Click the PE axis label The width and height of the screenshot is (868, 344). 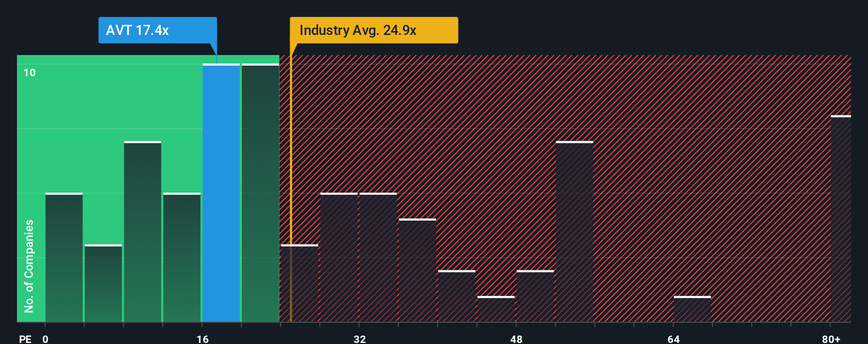25,339
